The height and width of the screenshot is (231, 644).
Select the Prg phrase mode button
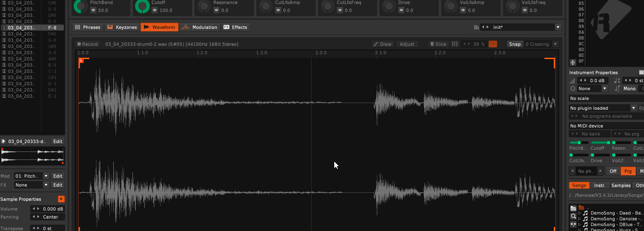coord(628,171)
